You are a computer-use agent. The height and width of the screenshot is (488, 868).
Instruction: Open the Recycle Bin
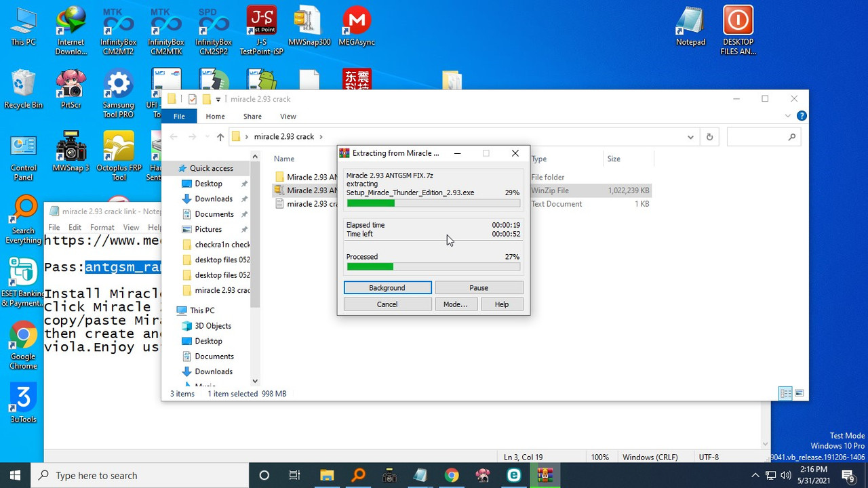[x=23, y=89]
